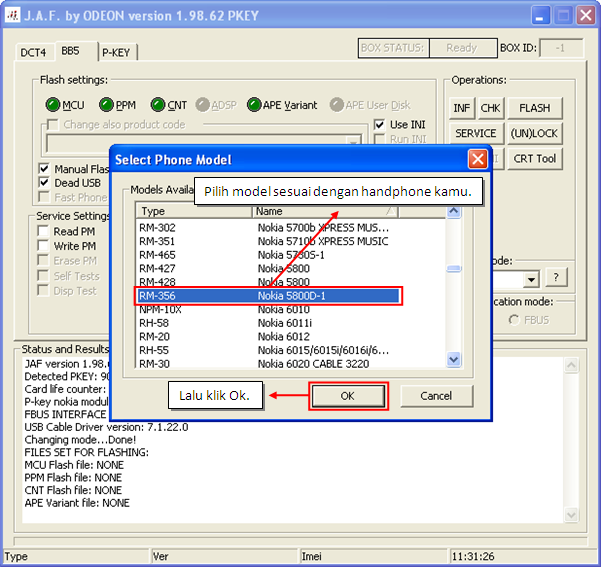
Task: Click the INF operation button
Action: [462, 108]
